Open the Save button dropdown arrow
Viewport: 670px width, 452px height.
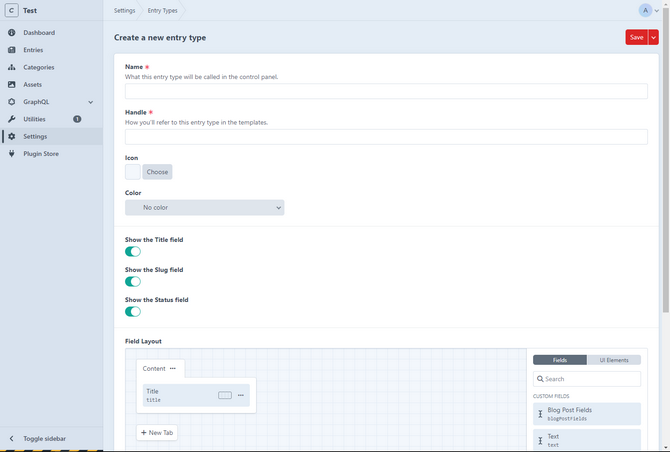[654, 37]
